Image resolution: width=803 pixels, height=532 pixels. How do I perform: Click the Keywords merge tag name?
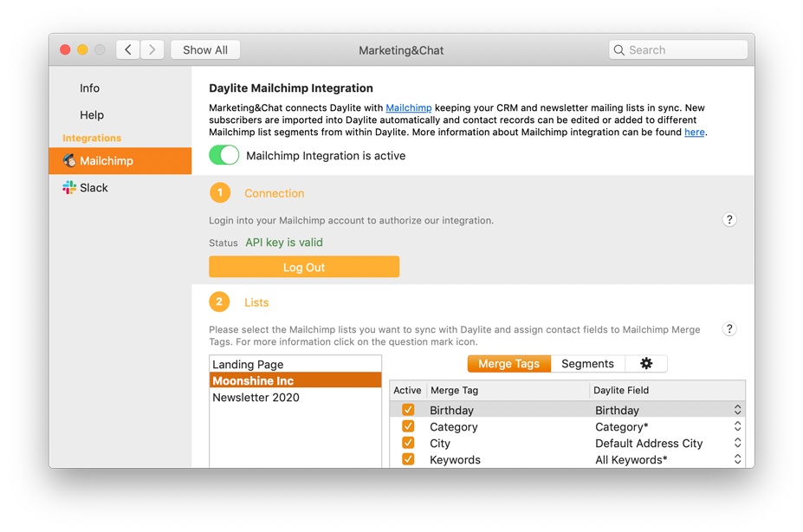[456, 459]
